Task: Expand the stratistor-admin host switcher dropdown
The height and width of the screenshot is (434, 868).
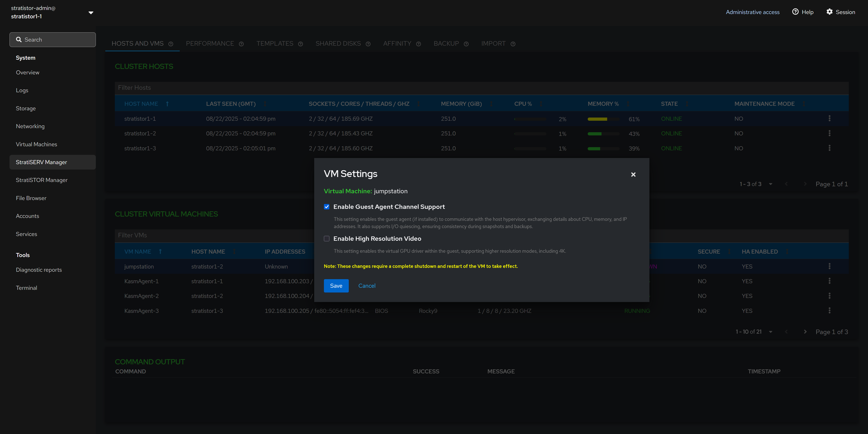Action: point(91,13)
